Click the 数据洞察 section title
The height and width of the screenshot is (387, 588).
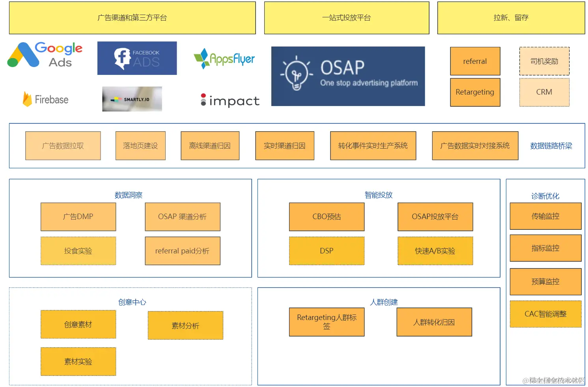click(129, 195)
